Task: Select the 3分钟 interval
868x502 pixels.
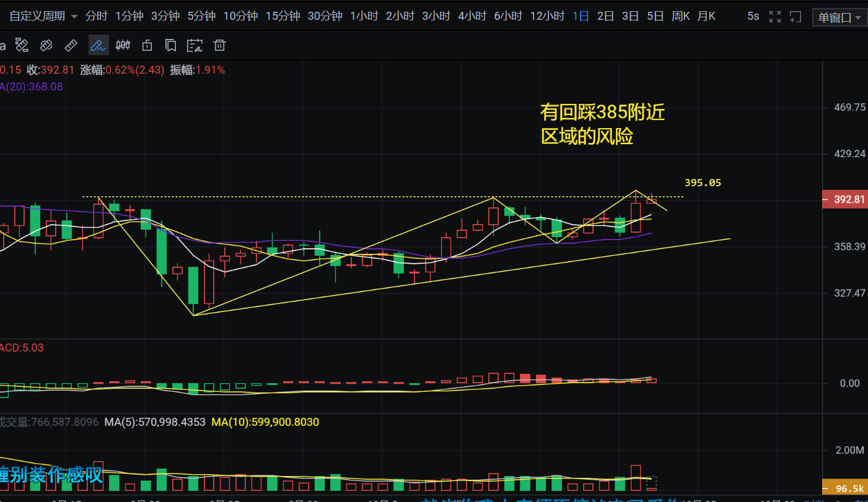Action: (165, 17)
